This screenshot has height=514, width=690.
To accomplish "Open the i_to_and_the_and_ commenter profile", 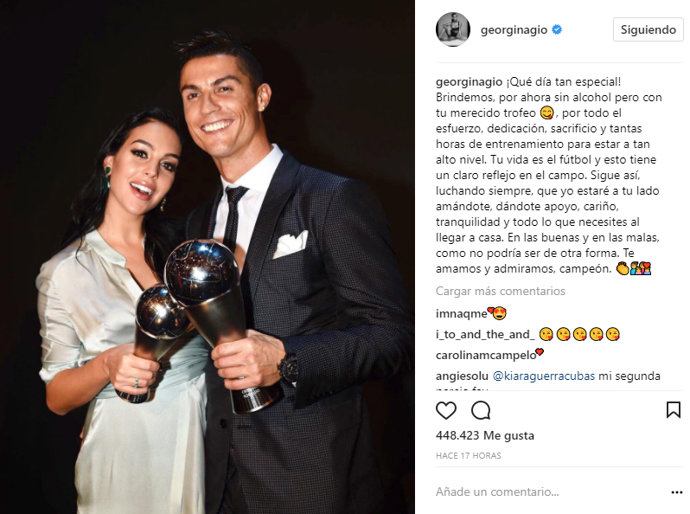I will (x=485, y=334).
